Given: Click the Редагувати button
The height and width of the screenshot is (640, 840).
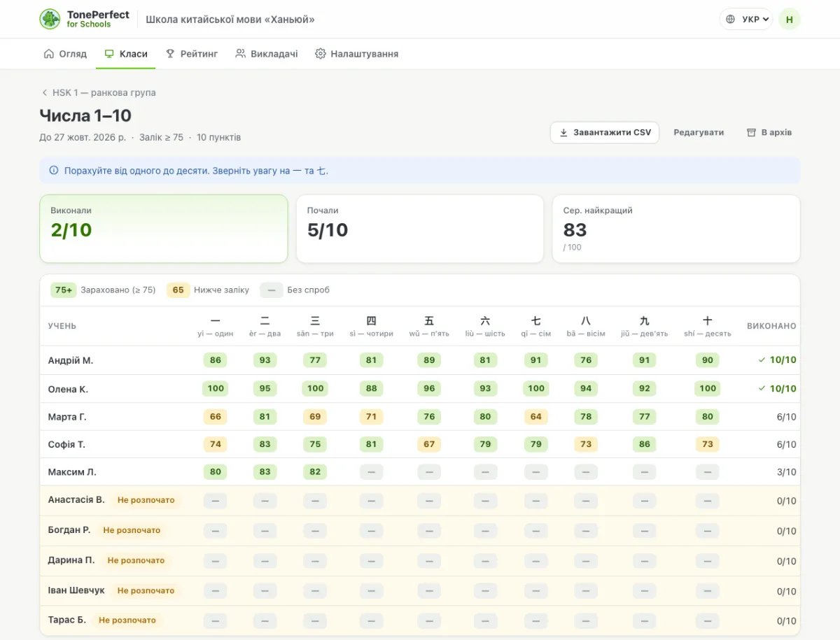Looking at the screenshot, I should (x=699, y=132).
